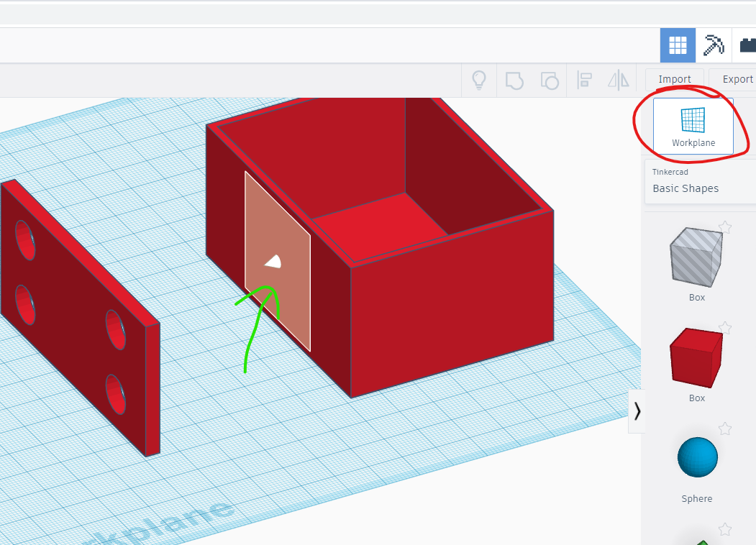Select the red Box shape thumbnail

[x=696, y=357]
